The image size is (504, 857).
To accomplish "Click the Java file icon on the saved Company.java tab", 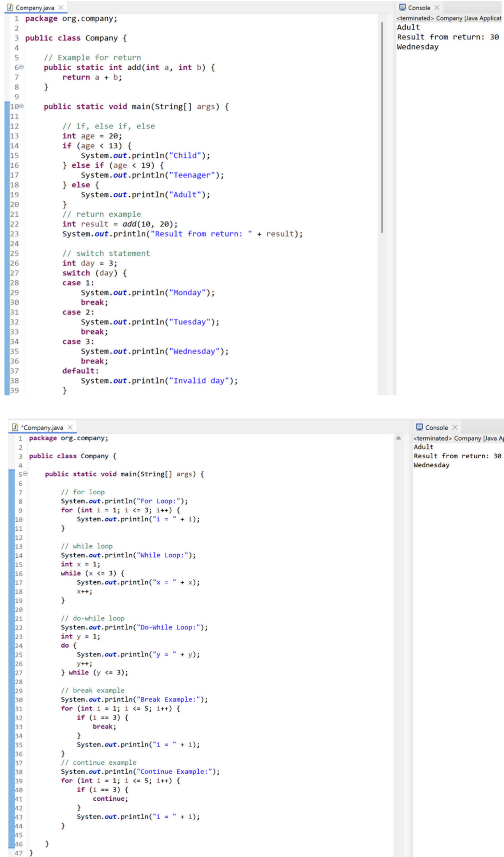I will (x=10, y=7).
